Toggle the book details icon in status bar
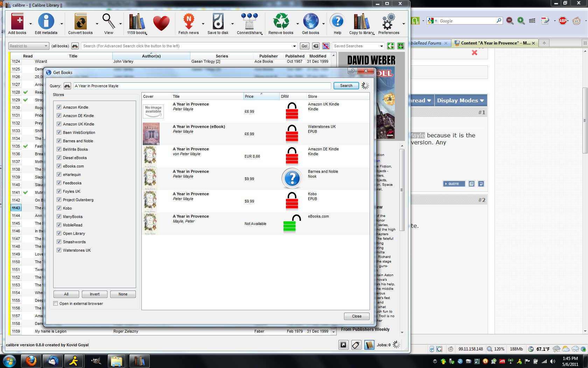Viewport: 588px width, 368px height. pyautogui.click(x=369, y=345)
